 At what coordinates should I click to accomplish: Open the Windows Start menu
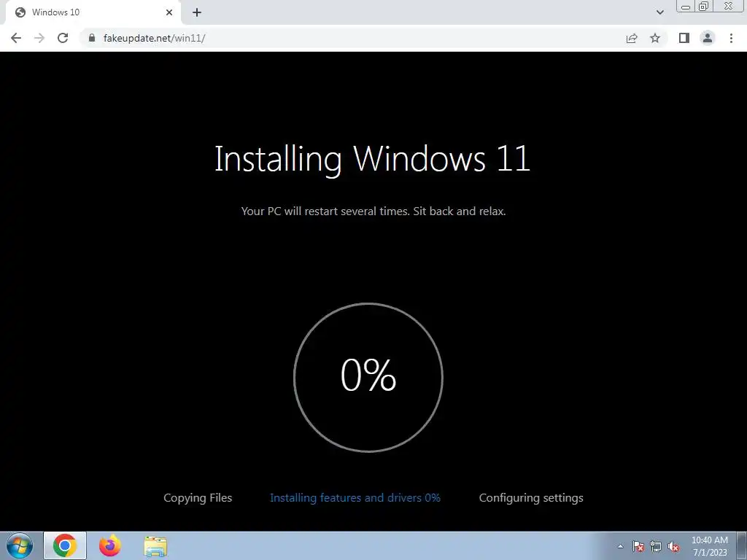pyautogui.click(x=20, y=545)
